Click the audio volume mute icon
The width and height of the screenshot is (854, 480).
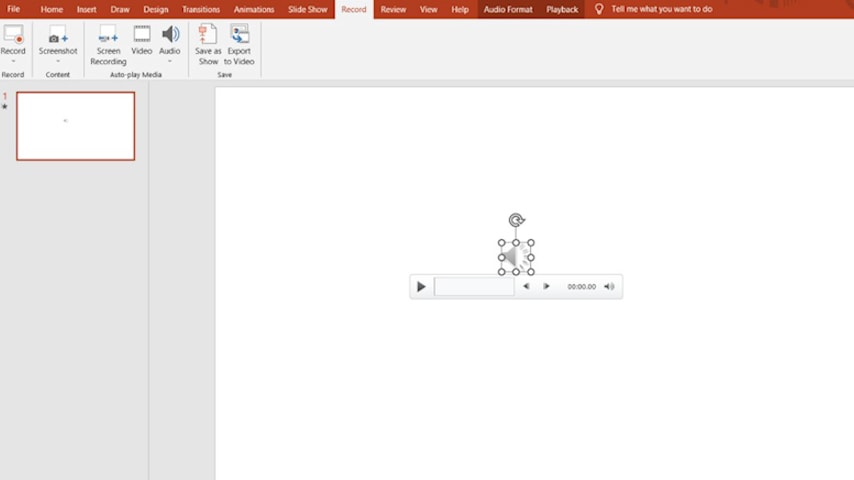[x=609, y=287]
